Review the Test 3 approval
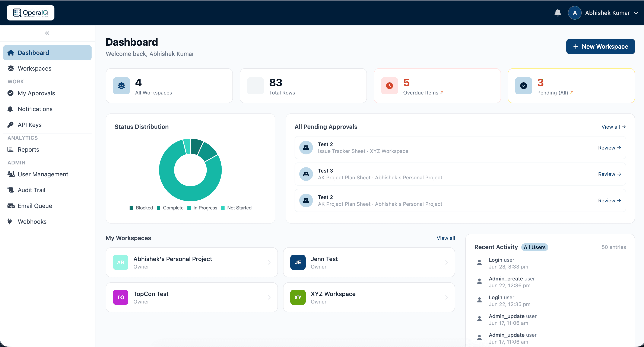The image size is (644, 347). click(609, 174)
